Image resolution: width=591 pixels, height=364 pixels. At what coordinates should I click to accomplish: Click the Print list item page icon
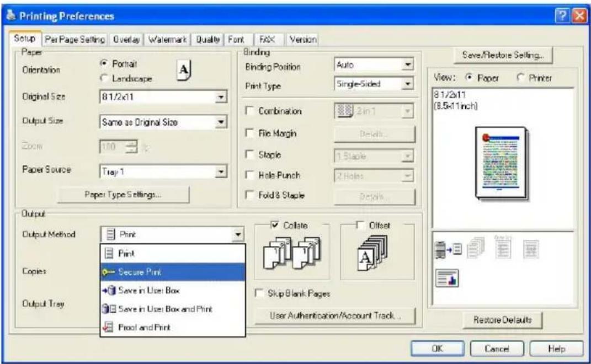click(109, 253)
